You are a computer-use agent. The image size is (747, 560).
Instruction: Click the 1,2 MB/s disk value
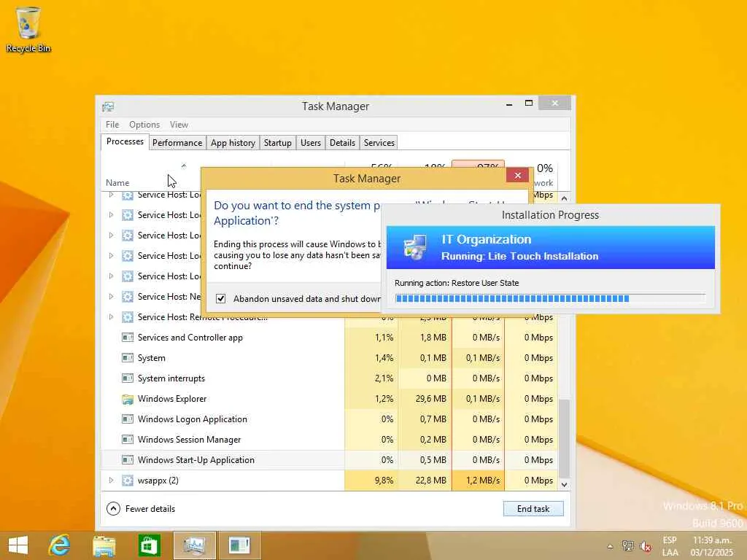(x=483, y=481)
